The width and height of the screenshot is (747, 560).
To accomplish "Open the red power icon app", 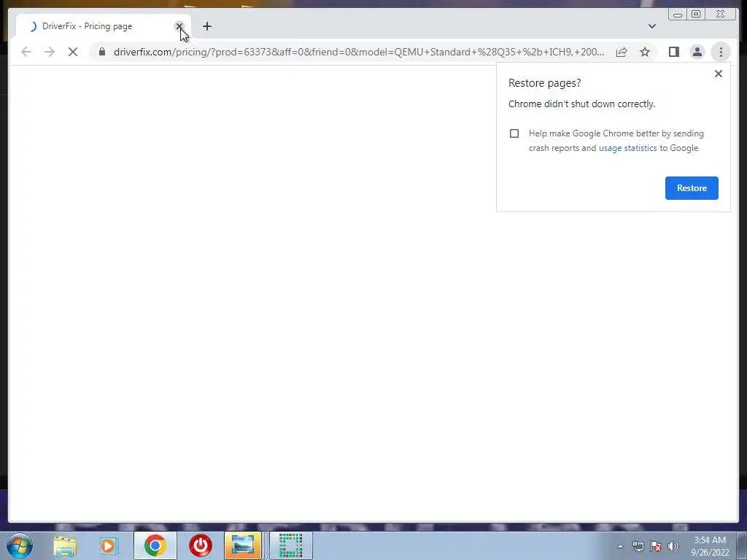I will 200,545.
